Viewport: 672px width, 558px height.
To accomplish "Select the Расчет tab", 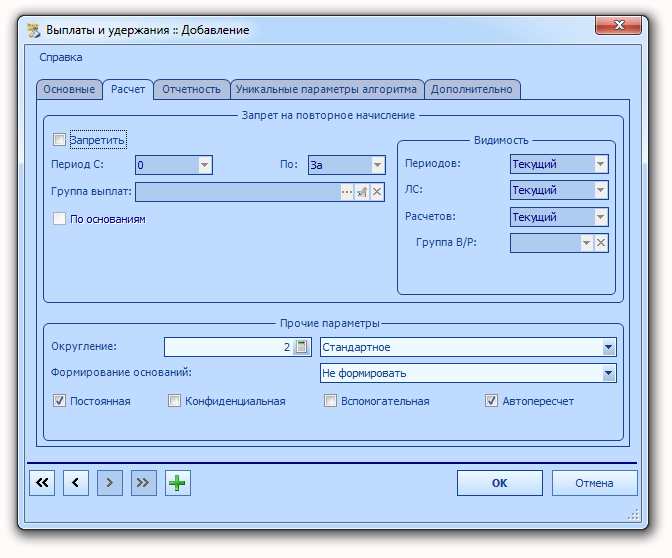I will click(128, 89).
